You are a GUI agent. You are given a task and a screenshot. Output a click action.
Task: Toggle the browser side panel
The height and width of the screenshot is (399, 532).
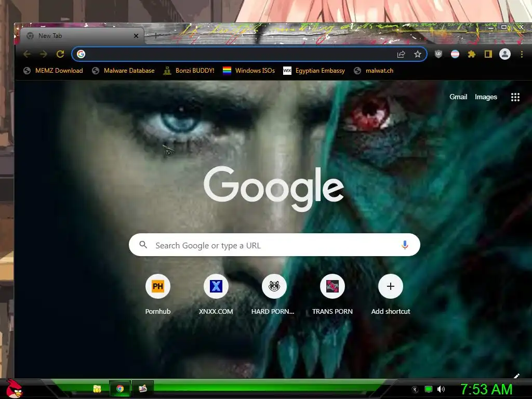(x=488, y=54)
